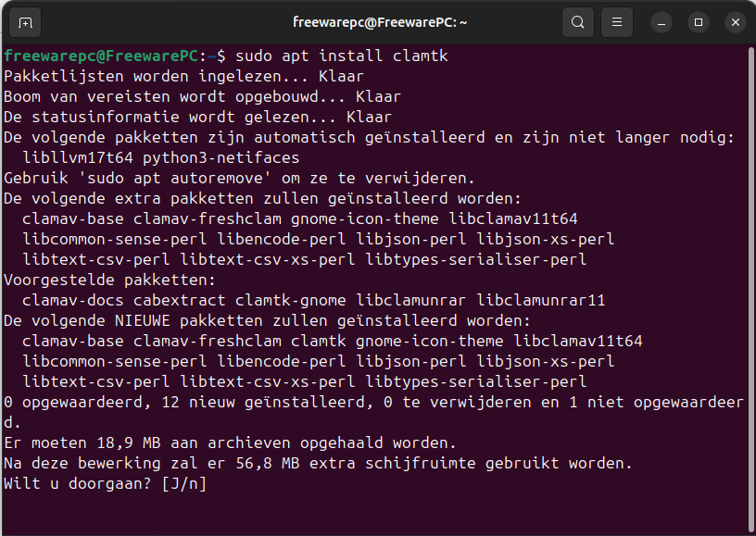Click the 'libllvm17t64' package name

pyautogui.click(x=77, y=158)
